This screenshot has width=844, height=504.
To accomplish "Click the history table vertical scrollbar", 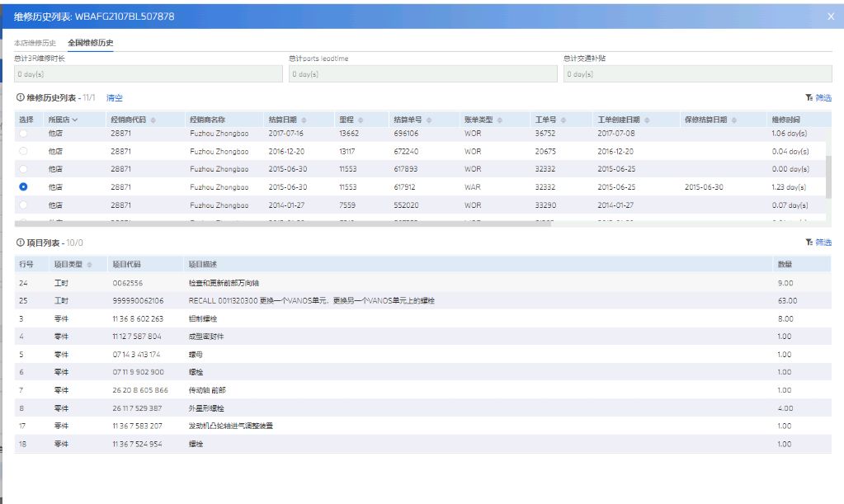I will pyautogui.click(x=828, y=177).
